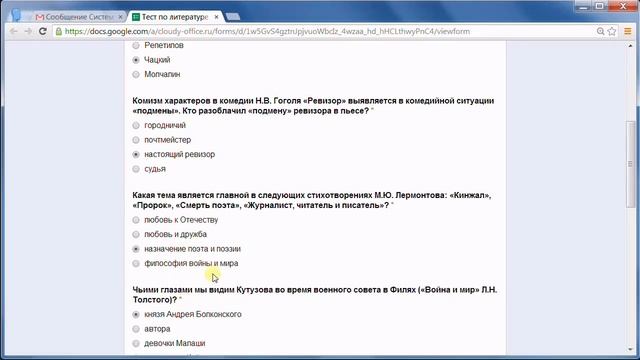Switch to "Тест по литературе" tab
Image resolution: width=640 pixels, height=360 pixels.
(175, 17)
